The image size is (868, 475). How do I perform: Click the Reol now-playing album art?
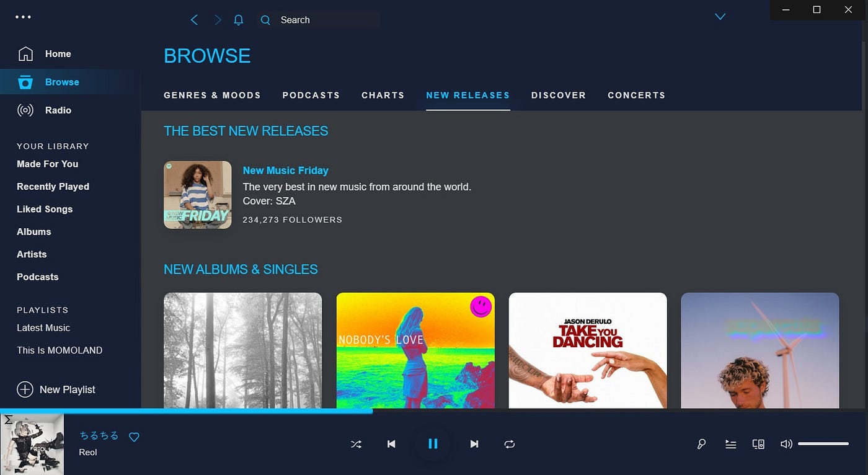tap(32, 444)
